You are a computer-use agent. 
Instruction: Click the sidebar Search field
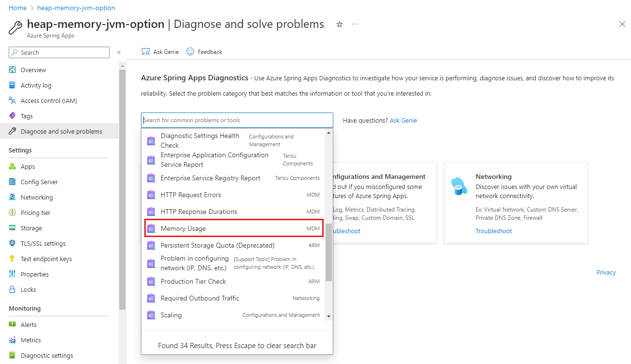(x=59, y=52)
